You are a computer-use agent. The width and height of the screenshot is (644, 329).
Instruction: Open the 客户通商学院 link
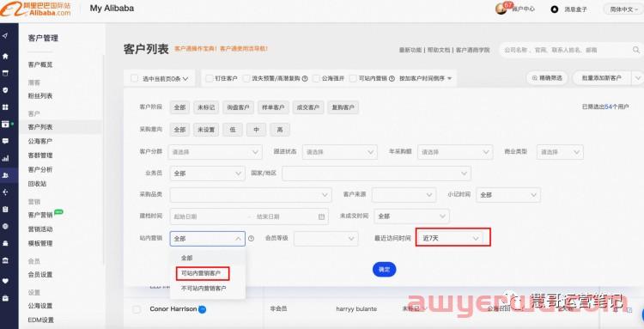point(472,50)
